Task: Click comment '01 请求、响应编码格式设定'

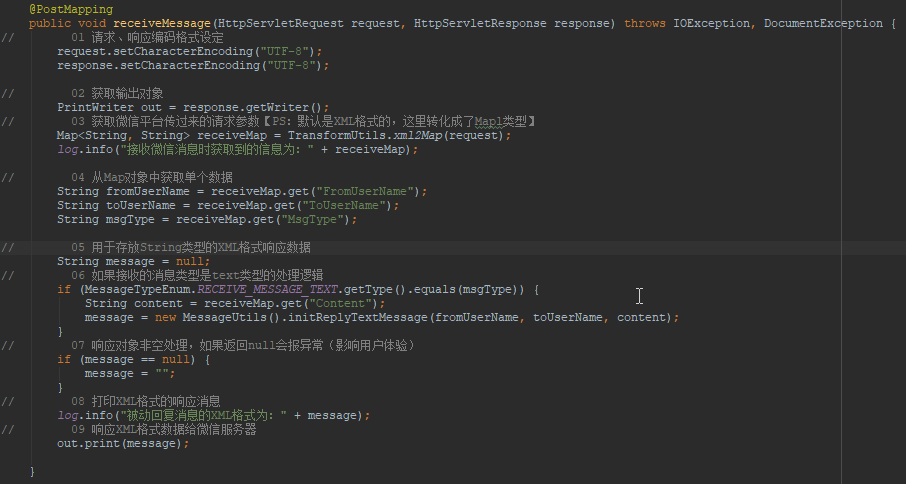Action: coord(147,38)
